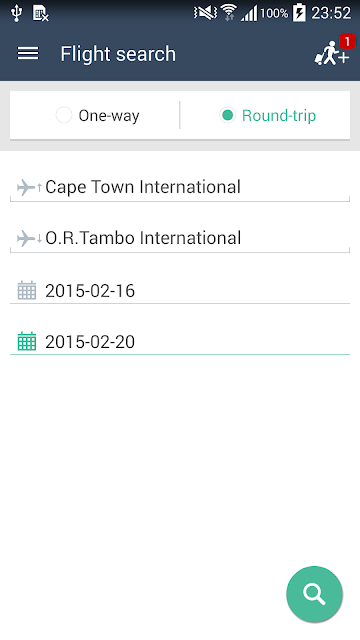Tap the Flight search title
The height and width of the screenshot is (640, 360).
(x=118, y=54)
